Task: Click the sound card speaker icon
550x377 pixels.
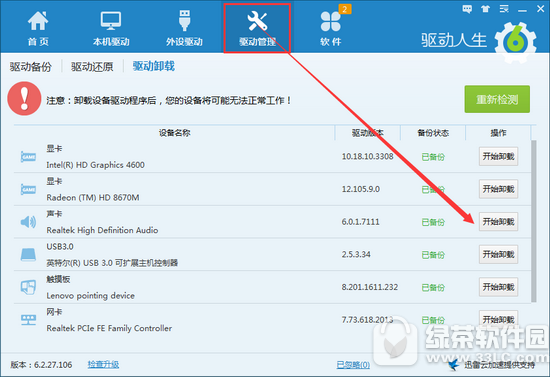Action: pyautogui.click(x=28, y=222)
